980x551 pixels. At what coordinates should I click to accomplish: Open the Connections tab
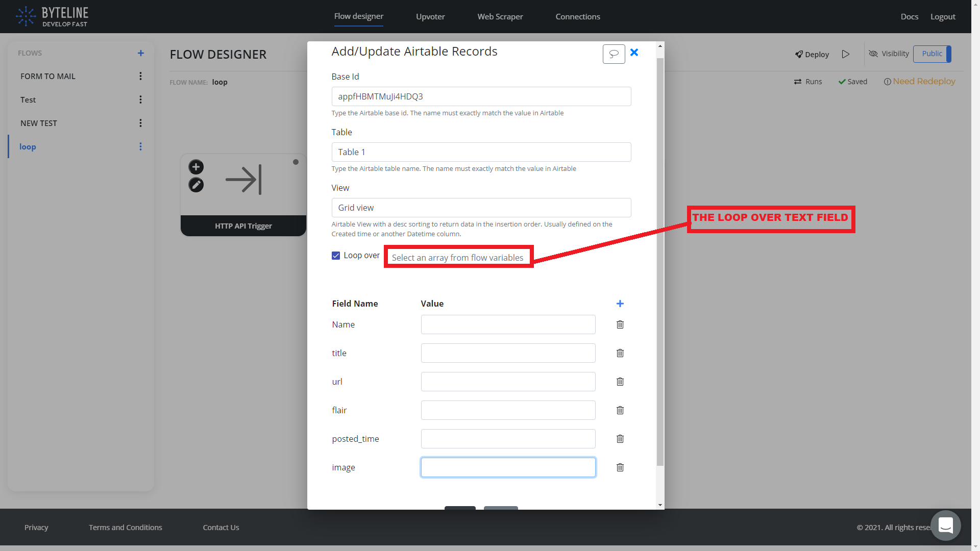pos(578,17)
